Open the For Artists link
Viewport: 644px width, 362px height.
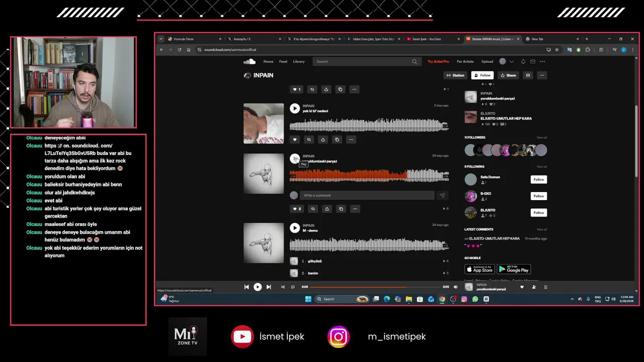465,61
